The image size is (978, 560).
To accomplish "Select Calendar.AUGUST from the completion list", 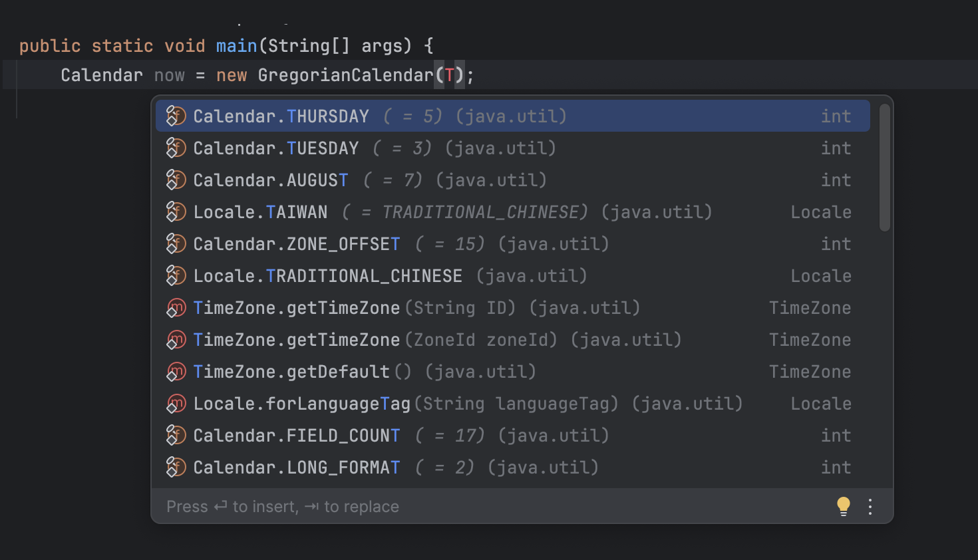I will point(270,180).
